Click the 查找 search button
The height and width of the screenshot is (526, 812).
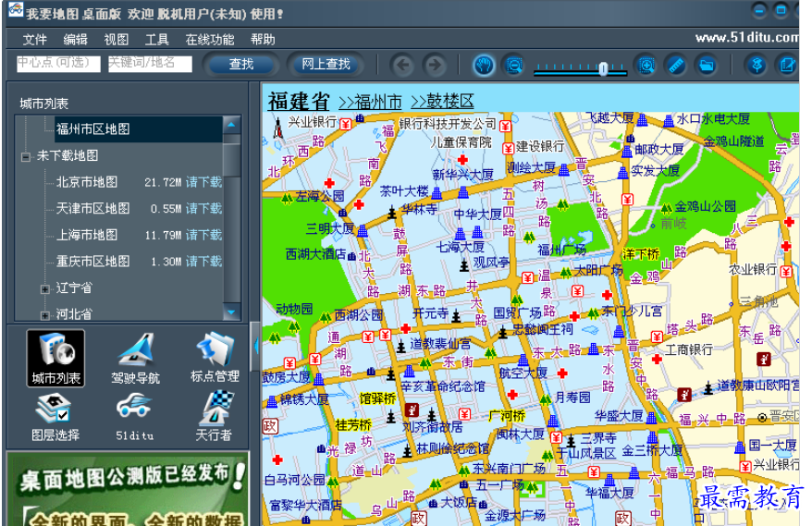pos(241,64)
